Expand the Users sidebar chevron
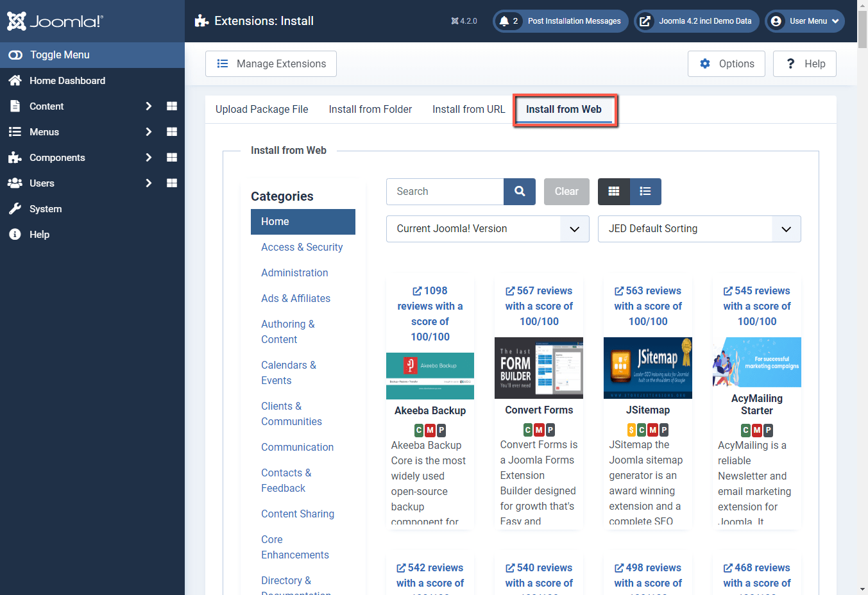This screenshot has height=595, width=868. [x=148, y=183]
